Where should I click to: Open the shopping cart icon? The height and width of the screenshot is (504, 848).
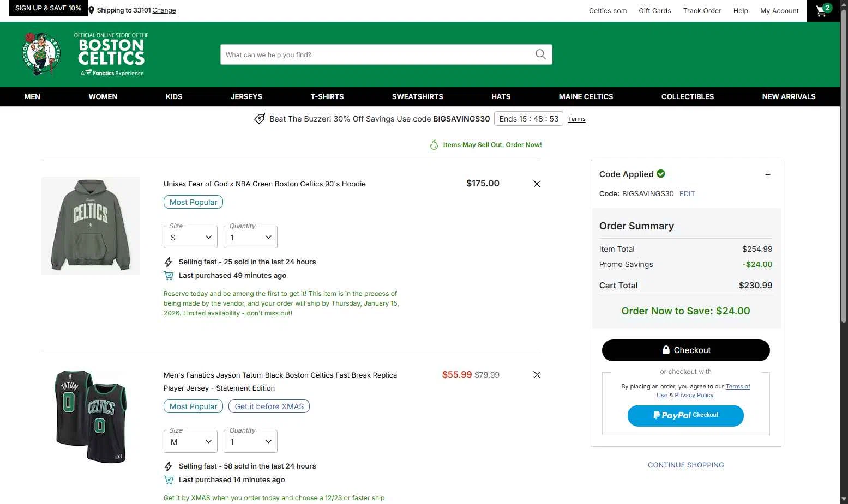(x=823, y=10)
